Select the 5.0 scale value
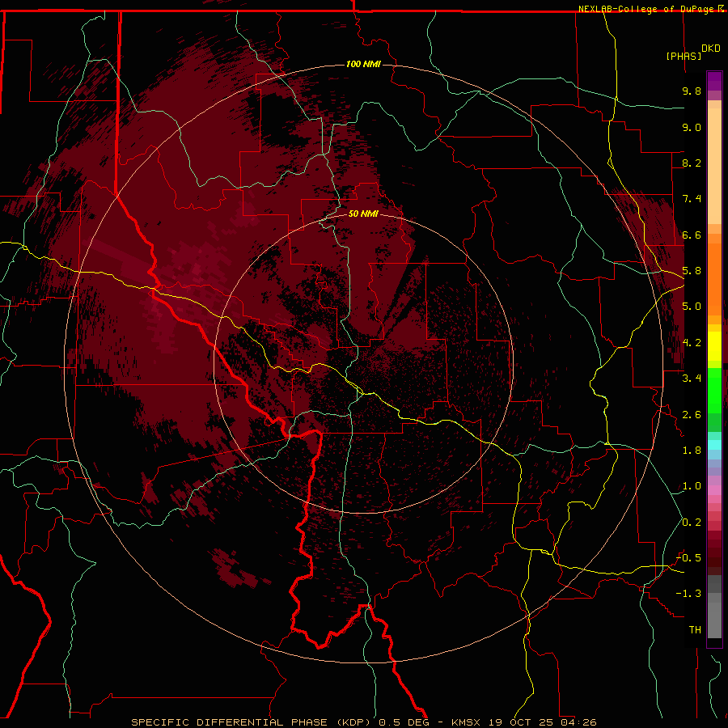This screenshot has height=728, width=728. (692, 307)
